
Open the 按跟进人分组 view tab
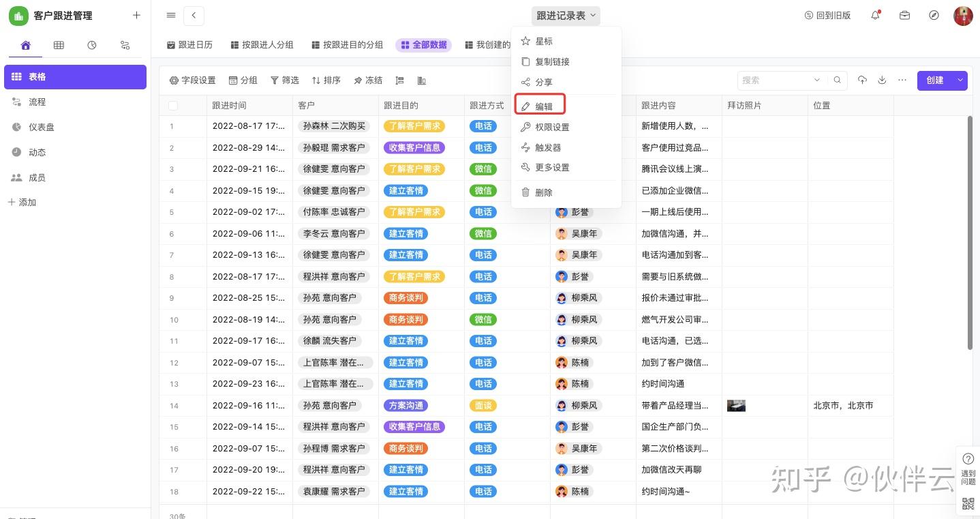click(x=262, y=45)
